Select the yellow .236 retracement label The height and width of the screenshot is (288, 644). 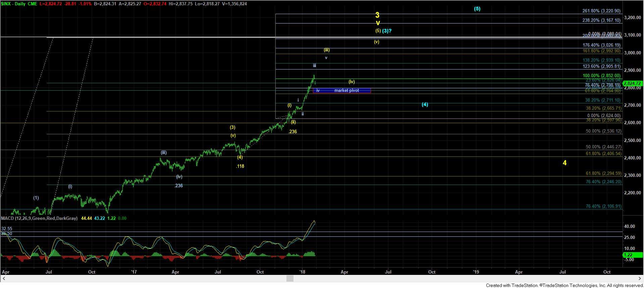tap(292, 132)
